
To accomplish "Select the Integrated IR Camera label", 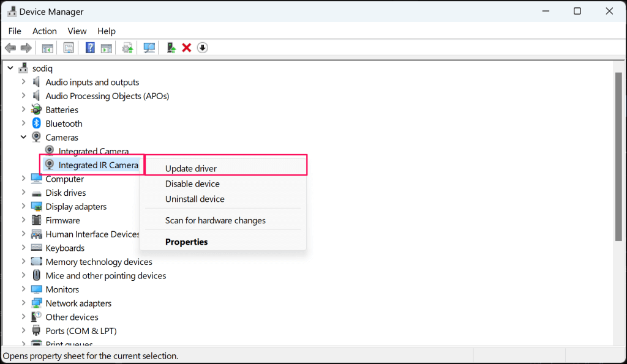I will click(99, 165).
